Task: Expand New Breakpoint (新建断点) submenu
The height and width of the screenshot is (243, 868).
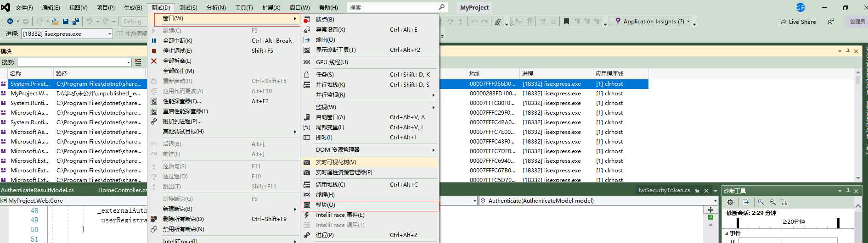Action: coord(224,209)
